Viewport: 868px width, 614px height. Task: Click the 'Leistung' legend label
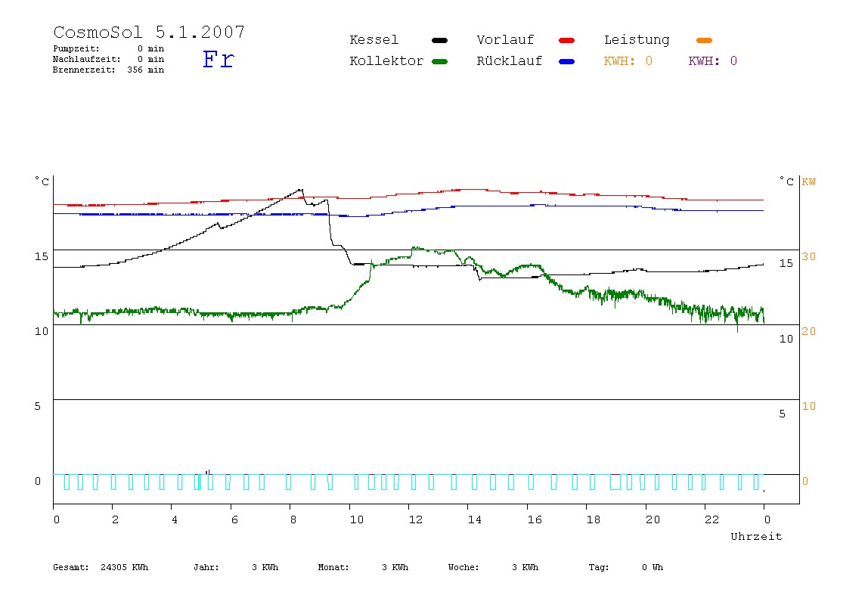click(x=637, y=40)
